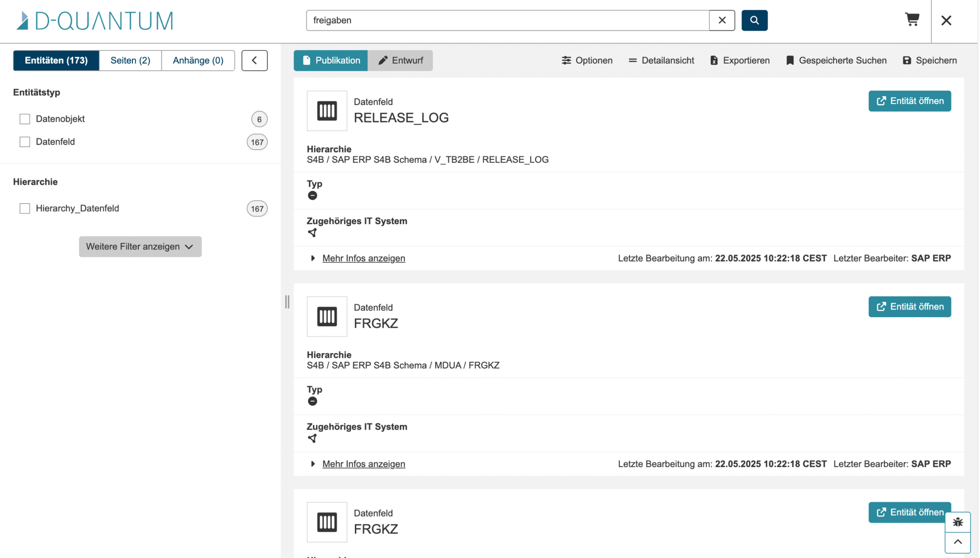Open Exportieren in the toolbar
Viewport: 980px width, 558px height.
[x=740, y=60]
